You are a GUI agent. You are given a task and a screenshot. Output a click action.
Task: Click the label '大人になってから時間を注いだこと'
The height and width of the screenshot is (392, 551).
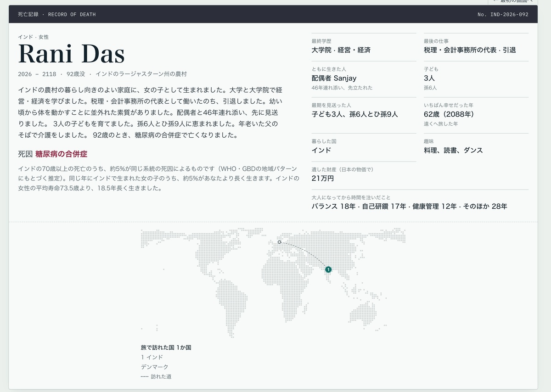click(351, 197)
